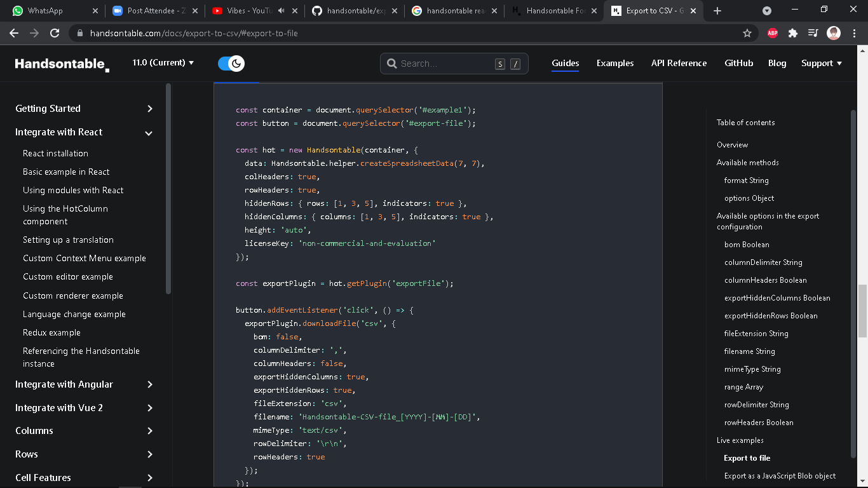Jump to options Object entry
868x488 pixels.
[749, 198]
